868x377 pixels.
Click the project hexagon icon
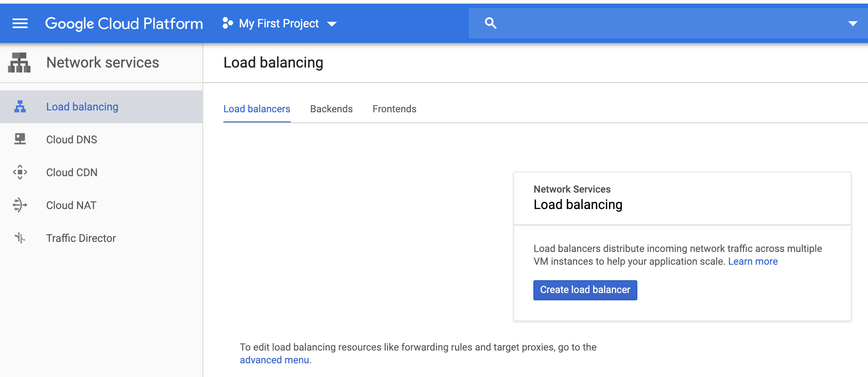pyautogui.click(x=227, y=23)
